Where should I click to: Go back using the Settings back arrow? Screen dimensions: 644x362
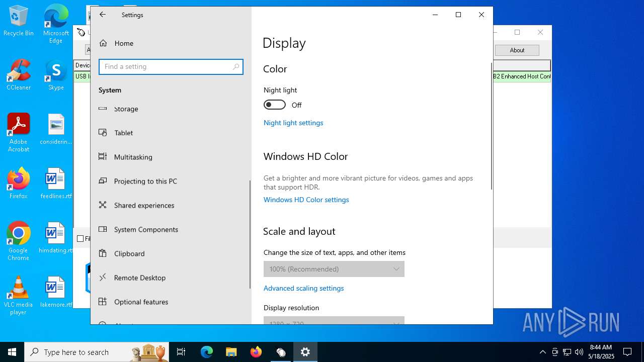[x=103, y=15]
